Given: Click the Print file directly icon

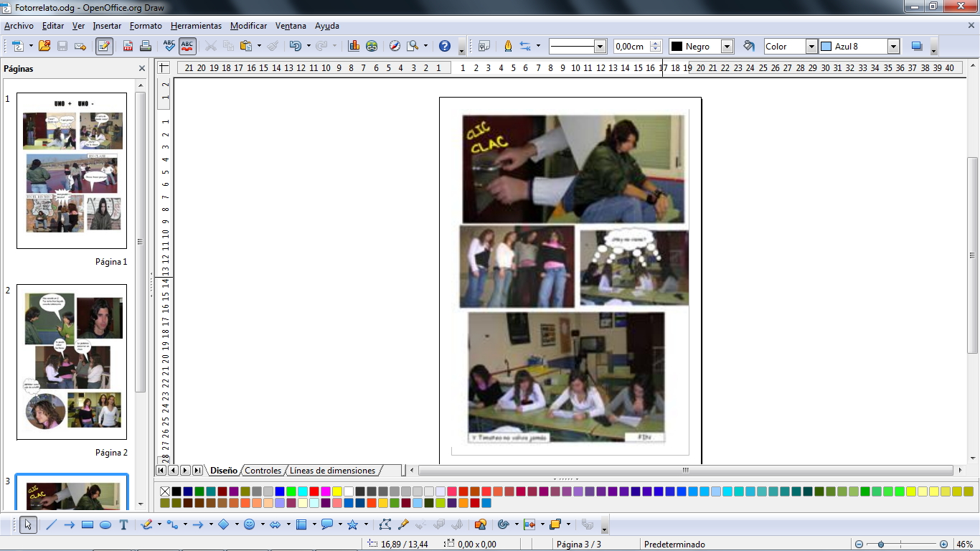Looking at the screenshot, I should click(146, 46).
